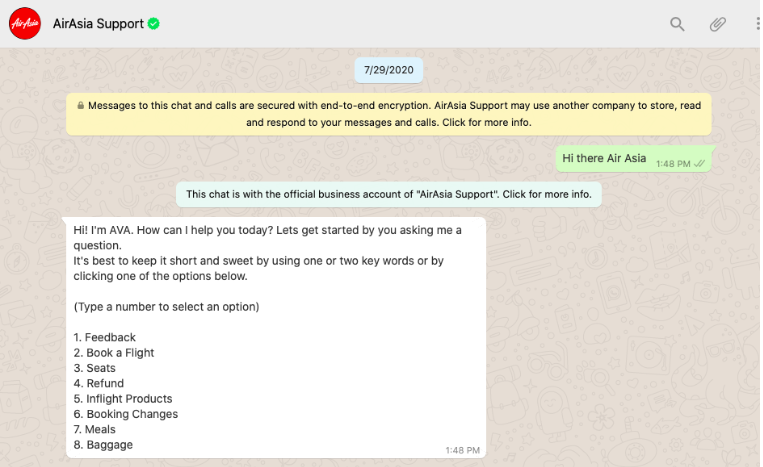Open the three-dot chat menu
763x467 pixels.
pyautogui.click(x=758, y=23)
